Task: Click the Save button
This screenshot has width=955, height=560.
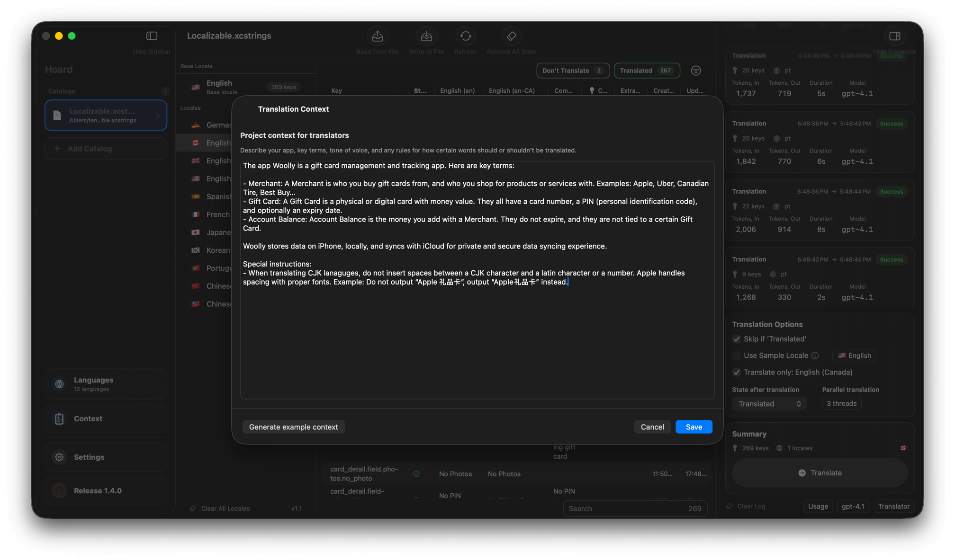Action: pos(694,427)
